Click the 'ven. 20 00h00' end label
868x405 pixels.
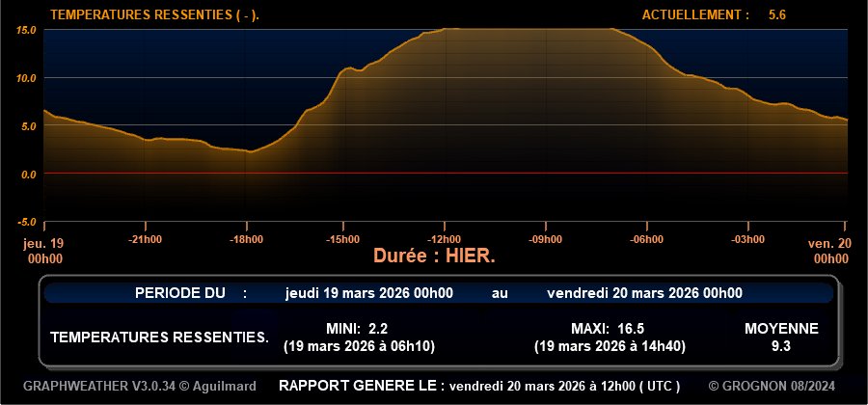[x=827, y=251]
